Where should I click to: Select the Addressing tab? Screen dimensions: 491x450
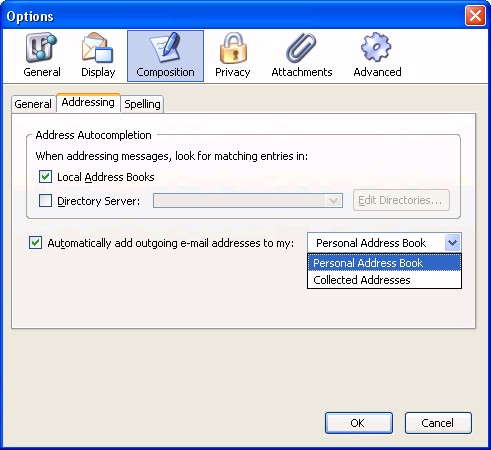coord(88,102)
